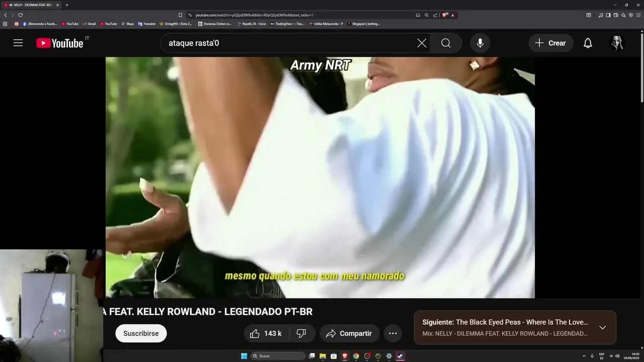The image size is (644, 362).
Task: Open the Gmail bookmark
Action: [x=89, y=24]
